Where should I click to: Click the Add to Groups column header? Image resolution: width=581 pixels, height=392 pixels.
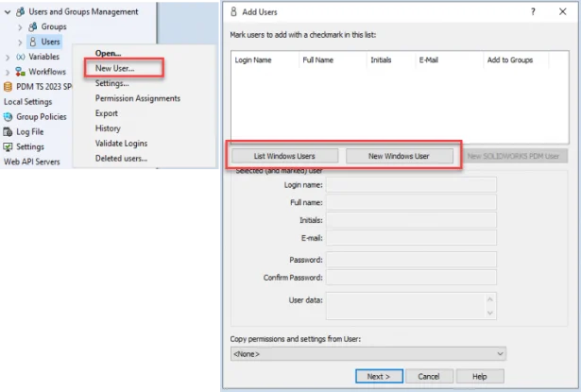pyautogui.click(x=516, y=60)
